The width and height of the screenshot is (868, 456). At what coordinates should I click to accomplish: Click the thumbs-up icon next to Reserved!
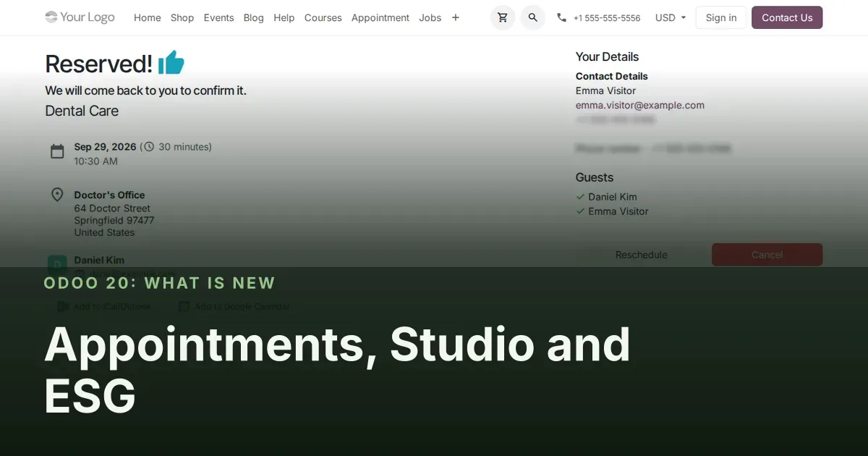[x=171, y=63]
